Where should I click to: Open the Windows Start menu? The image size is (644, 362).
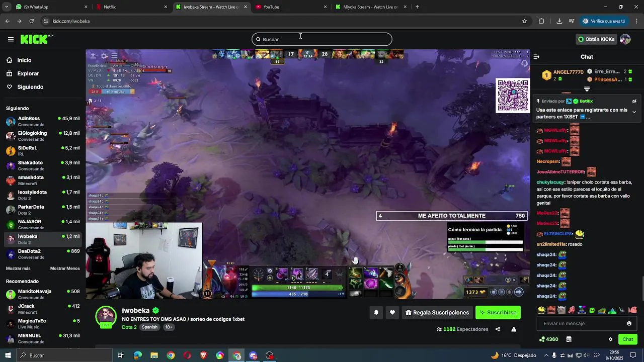click(8, 355)
